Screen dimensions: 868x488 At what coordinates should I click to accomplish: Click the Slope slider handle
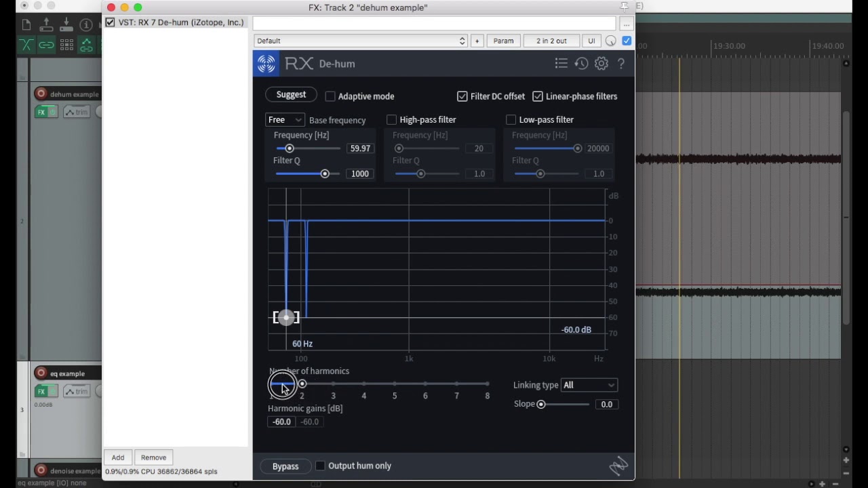tap(541, 405)
